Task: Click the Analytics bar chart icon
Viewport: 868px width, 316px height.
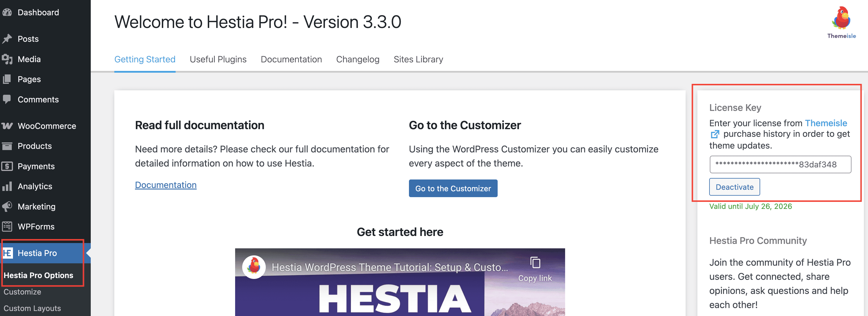Action: [7, 186]
